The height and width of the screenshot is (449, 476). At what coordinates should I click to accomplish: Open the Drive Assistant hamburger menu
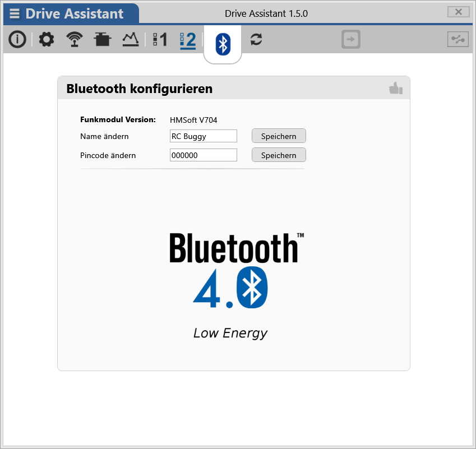(14, 13)
